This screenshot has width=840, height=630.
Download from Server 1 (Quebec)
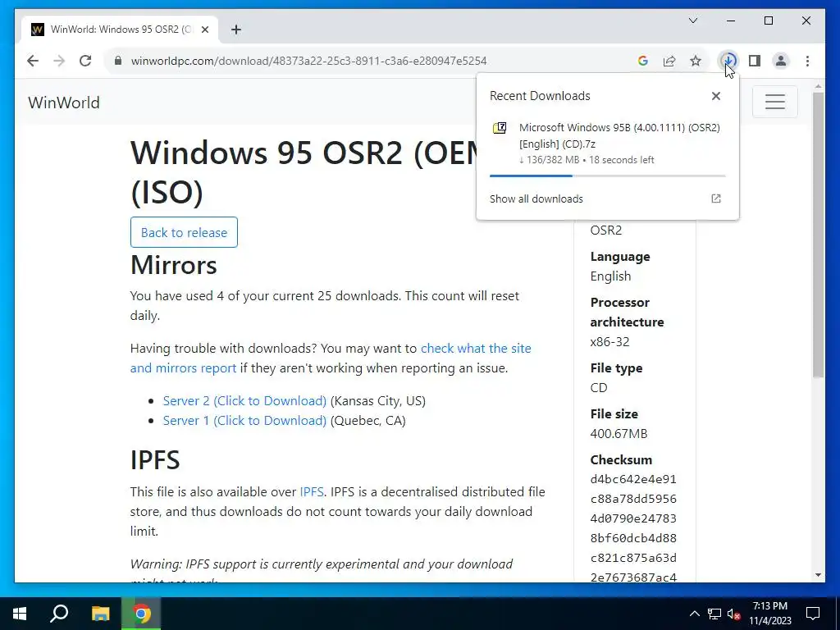(244, 421)
